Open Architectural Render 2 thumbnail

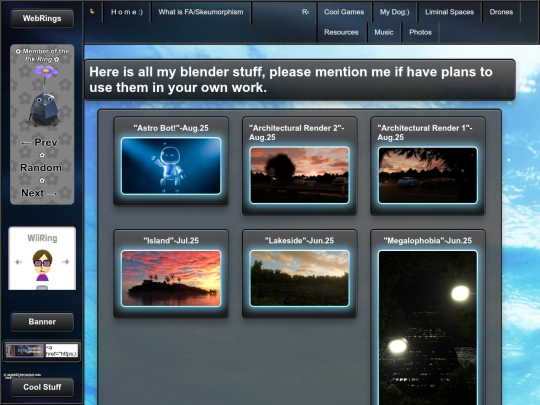300,175
